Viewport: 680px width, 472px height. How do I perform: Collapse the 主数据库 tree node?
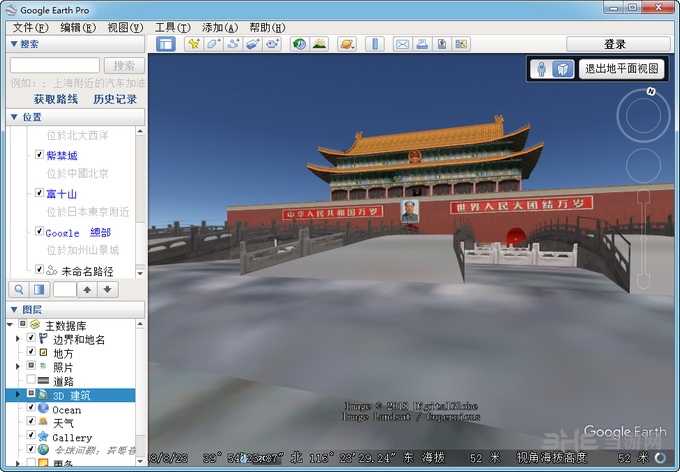pos(10,324)
